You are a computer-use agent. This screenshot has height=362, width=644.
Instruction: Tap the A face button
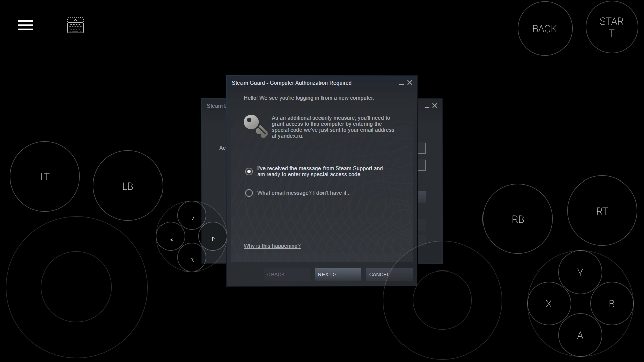(x=580, y=335)
